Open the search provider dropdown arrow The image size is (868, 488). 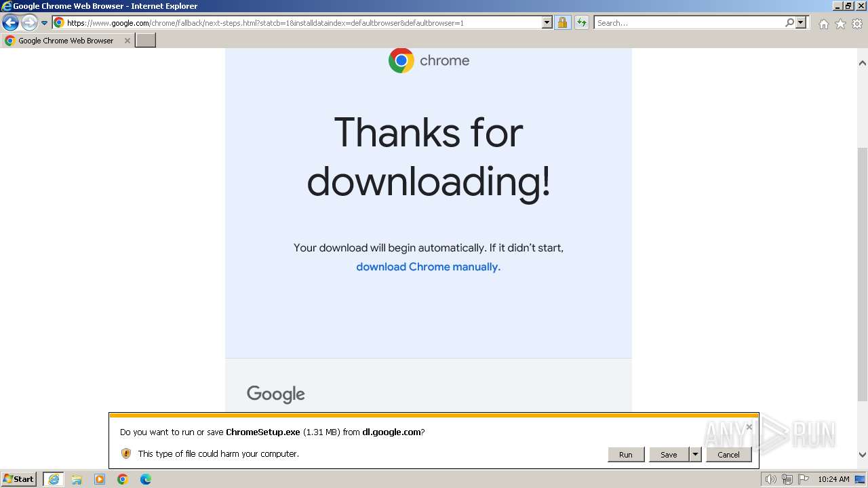coord(801,22)
